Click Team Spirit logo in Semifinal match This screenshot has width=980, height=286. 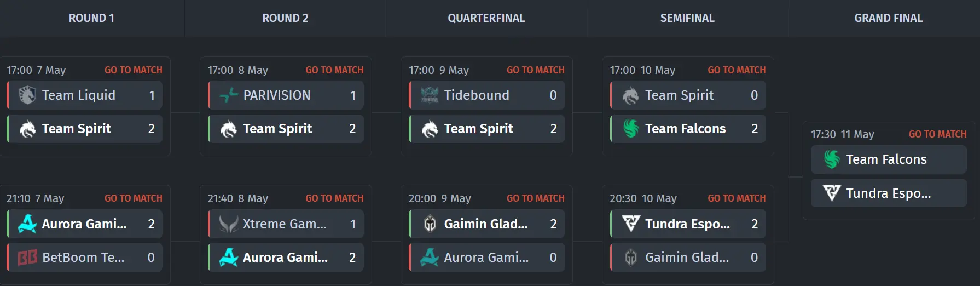click(x=631, y=95)
